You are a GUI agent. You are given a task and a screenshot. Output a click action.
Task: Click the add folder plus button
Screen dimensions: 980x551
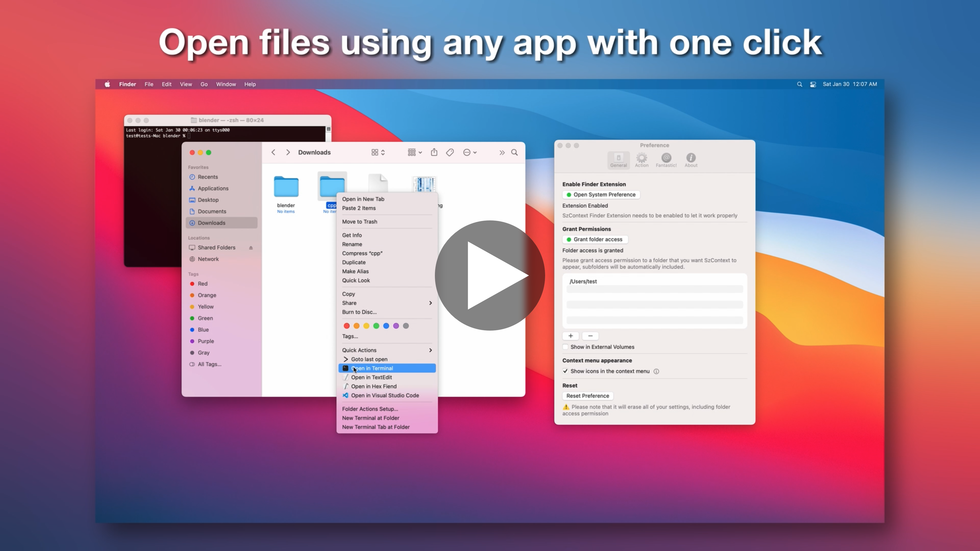coord(571,336)
